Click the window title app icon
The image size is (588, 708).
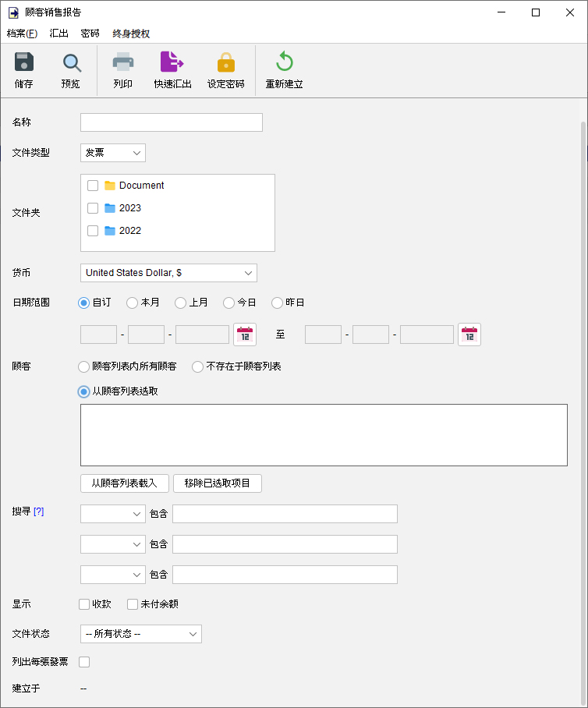pos(13,12)
